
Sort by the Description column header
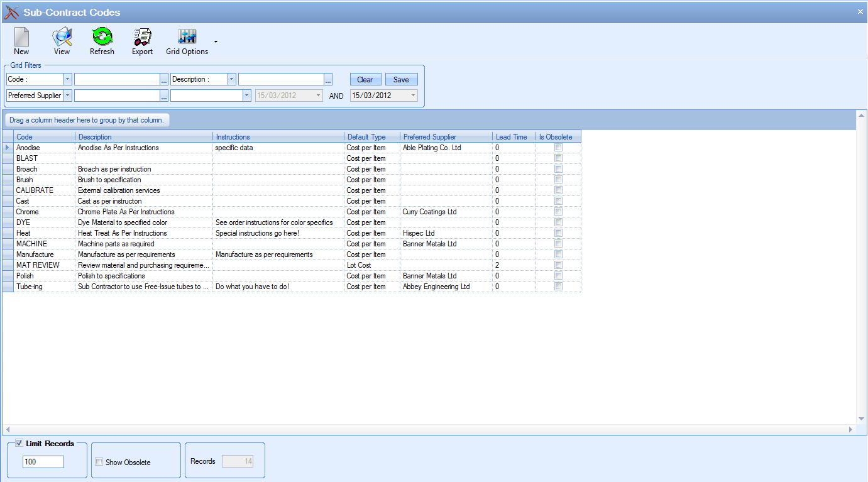point(144,136)
